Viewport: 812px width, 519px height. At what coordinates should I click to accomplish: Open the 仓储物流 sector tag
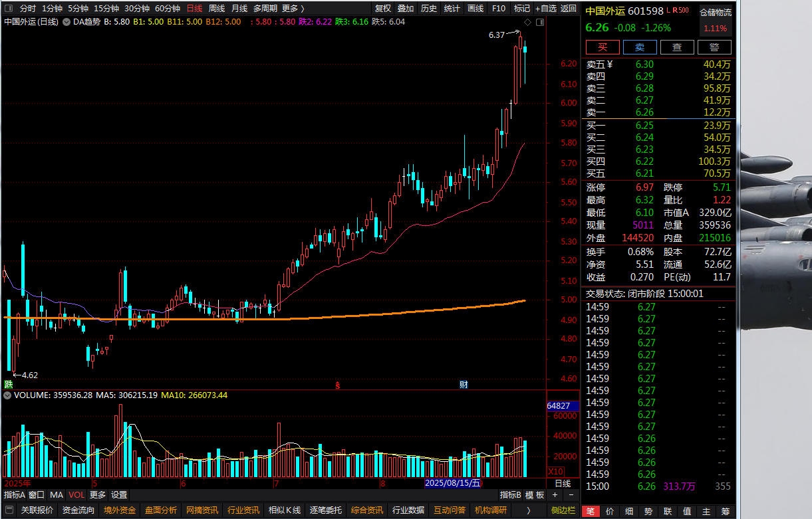point(716,12)
